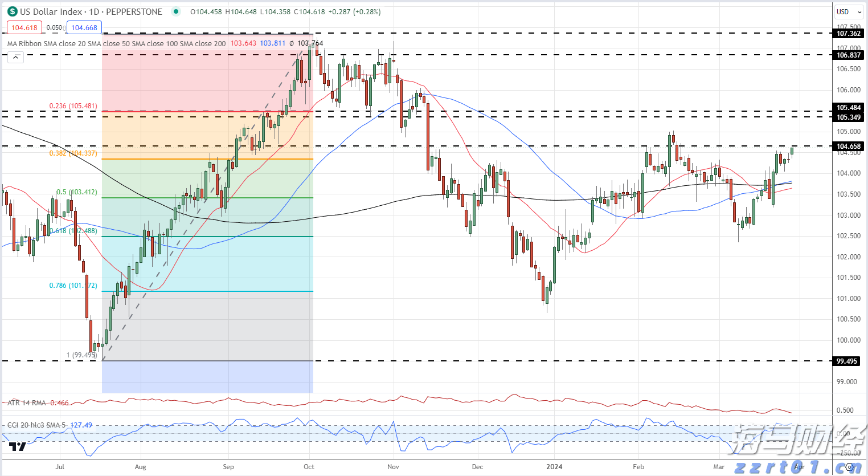The image size is (868, 476).
Task: Click the red sell price 104.618 button
Action: 24,27
